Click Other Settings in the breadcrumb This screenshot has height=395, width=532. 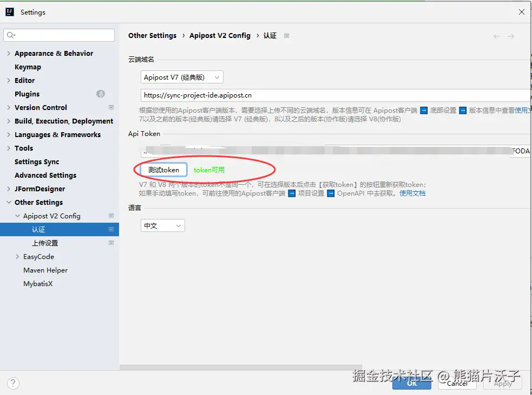(x=152, y=36)
